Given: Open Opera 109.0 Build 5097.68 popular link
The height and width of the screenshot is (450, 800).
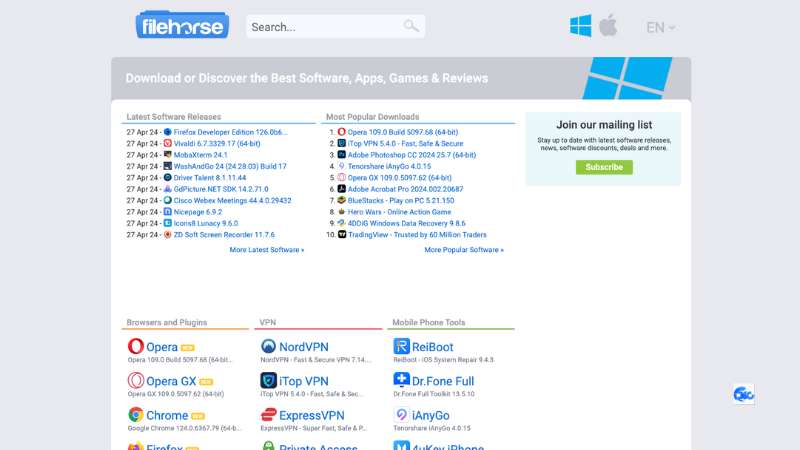Looking at the screenshot, I should point(403,132).
